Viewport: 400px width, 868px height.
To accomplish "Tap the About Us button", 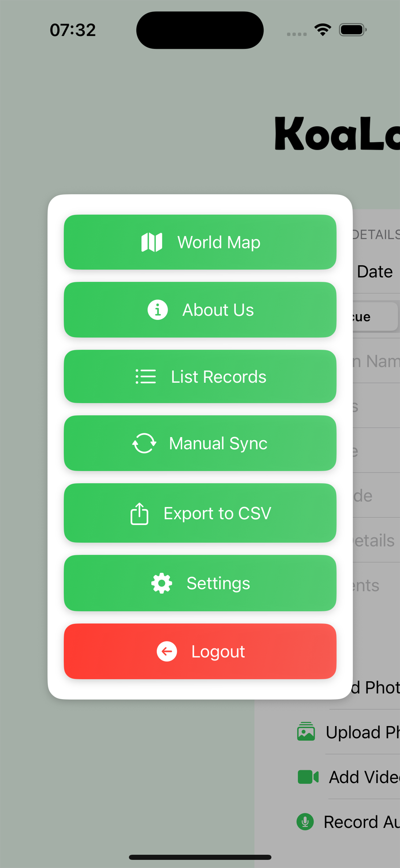I will 200,310.
